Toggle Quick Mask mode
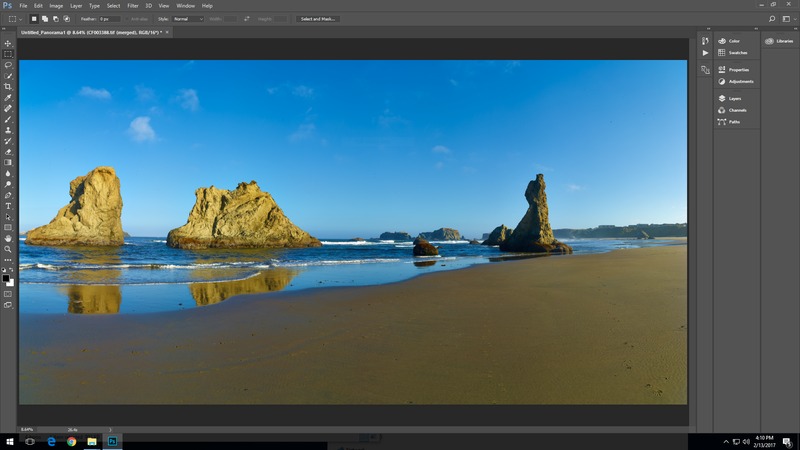Screen dimensions: 800x450 (x=8, y=294)
